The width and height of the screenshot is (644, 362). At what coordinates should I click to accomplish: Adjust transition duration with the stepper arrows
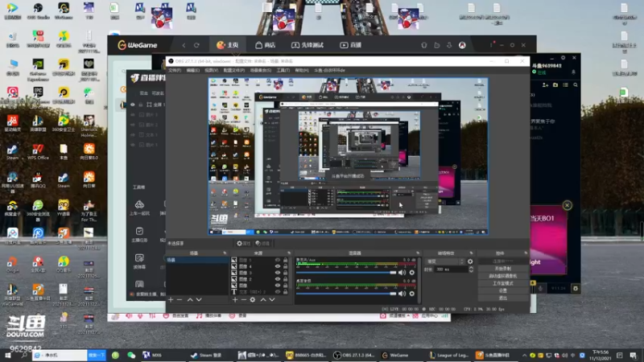[x=471, y=269]
